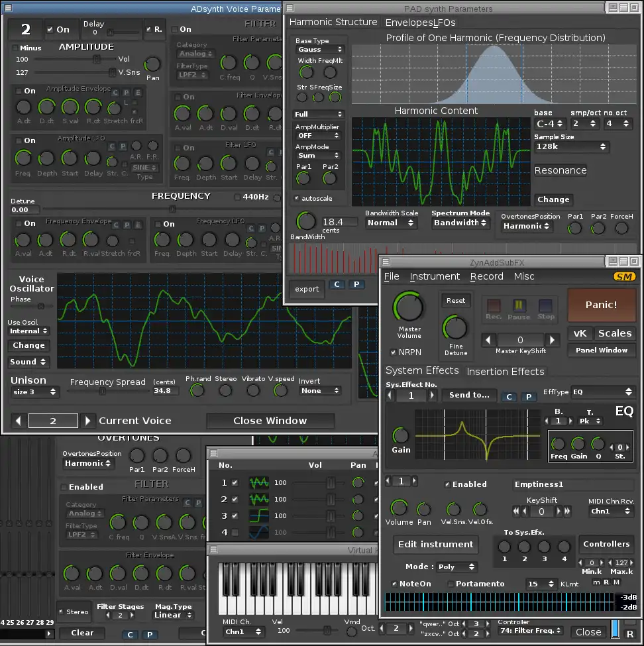Screen dimensions: 644x646
Task: Click the EQ Gain knob
Action: click(x=401, y=435)
